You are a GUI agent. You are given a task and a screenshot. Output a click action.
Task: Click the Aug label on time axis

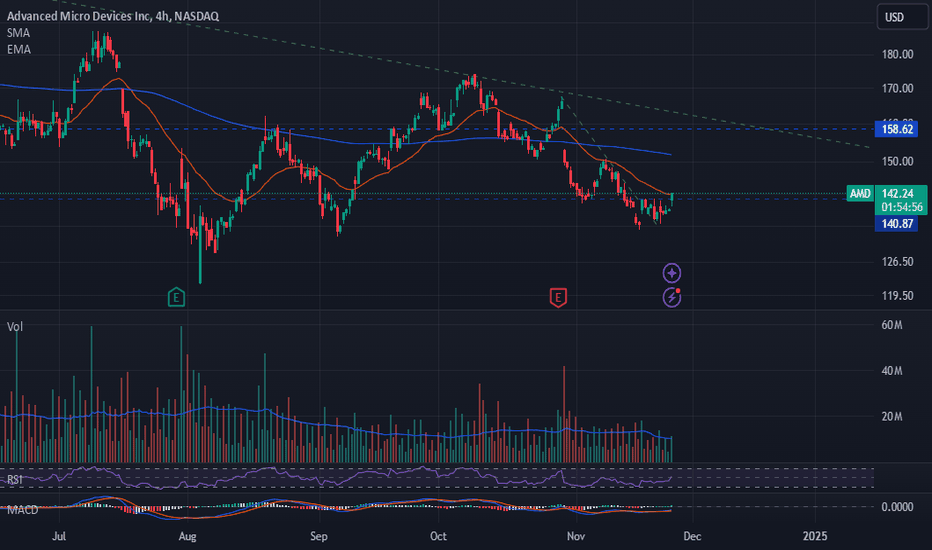tap(187, 536)
